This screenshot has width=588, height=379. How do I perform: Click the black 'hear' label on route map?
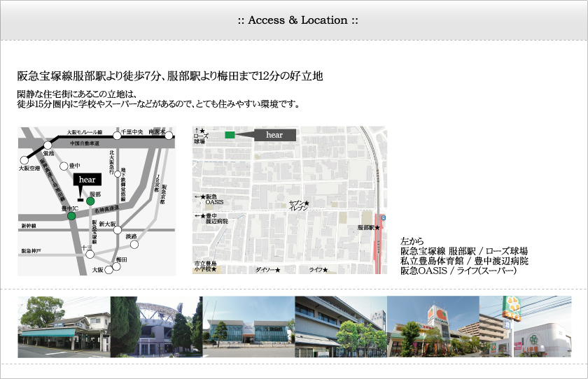point(87,180)
